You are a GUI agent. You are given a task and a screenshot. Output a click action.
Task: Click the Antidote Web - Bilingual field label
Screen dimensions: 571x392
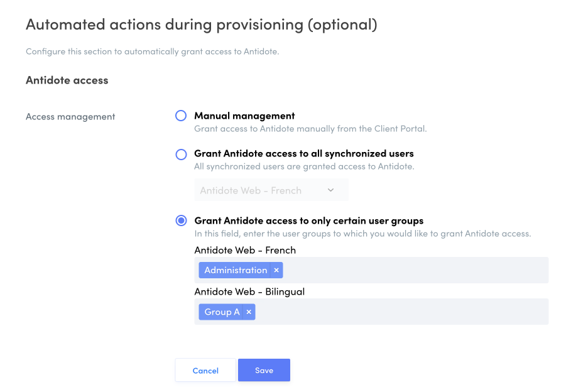249,291
